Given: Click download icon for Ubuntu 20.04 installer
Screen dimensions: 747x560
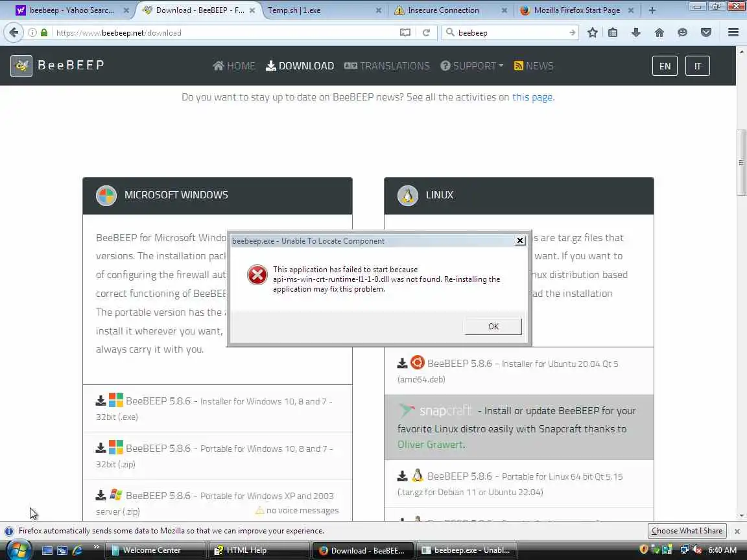Looking at the screenshot, I should click(402, 364).
